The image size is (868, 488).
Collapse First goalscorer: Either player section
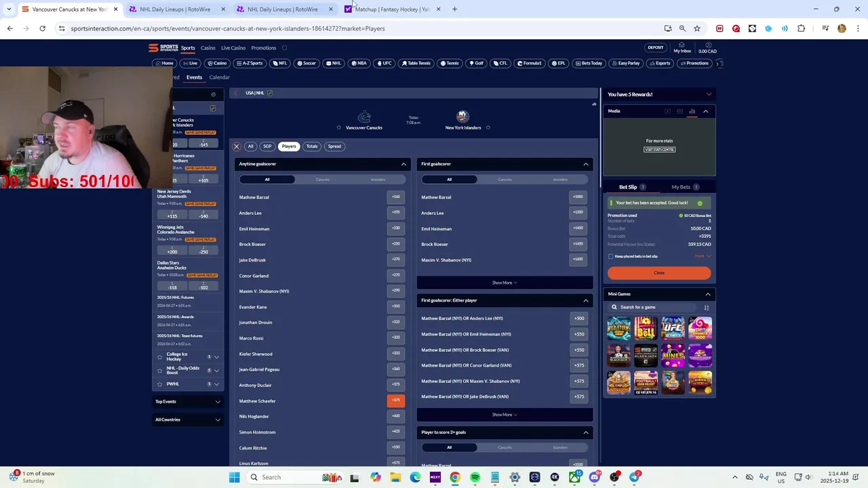(x=586, y=300)
